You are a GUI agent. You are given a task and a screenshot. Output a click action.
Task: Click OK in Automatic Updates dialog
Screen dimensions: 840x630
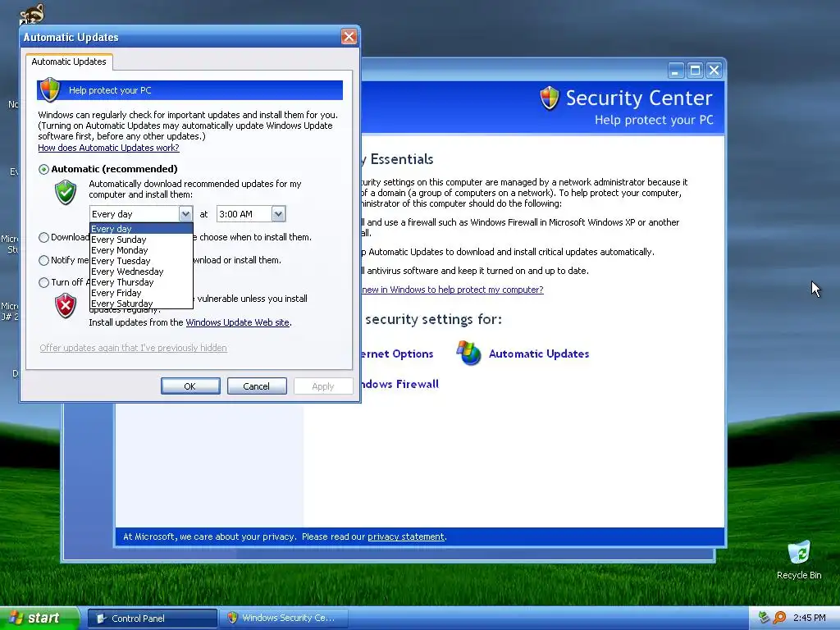[x=190, y=386]
